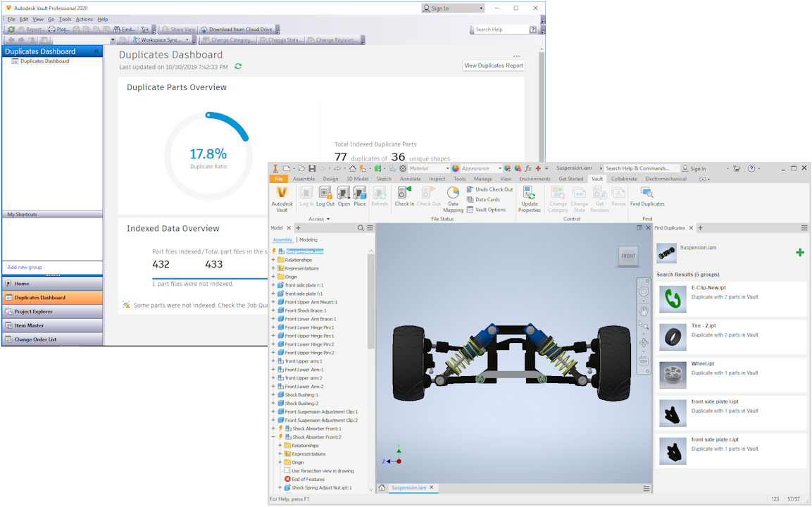This screenshot has width=812, height=507.
Task: Select Tire - 2.ipt result thumbnail
Action: tap(673, 337)
